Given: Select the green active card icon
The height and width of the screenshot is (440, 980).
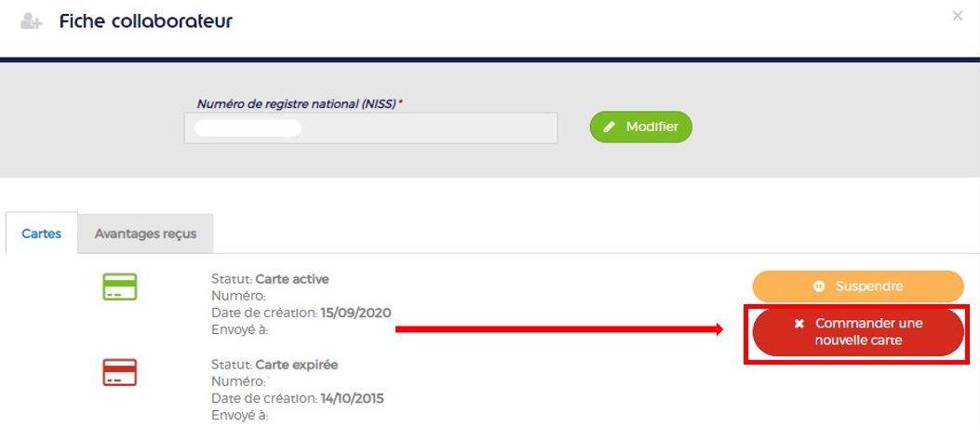Looking at the screenshot, I should point(119,287).
